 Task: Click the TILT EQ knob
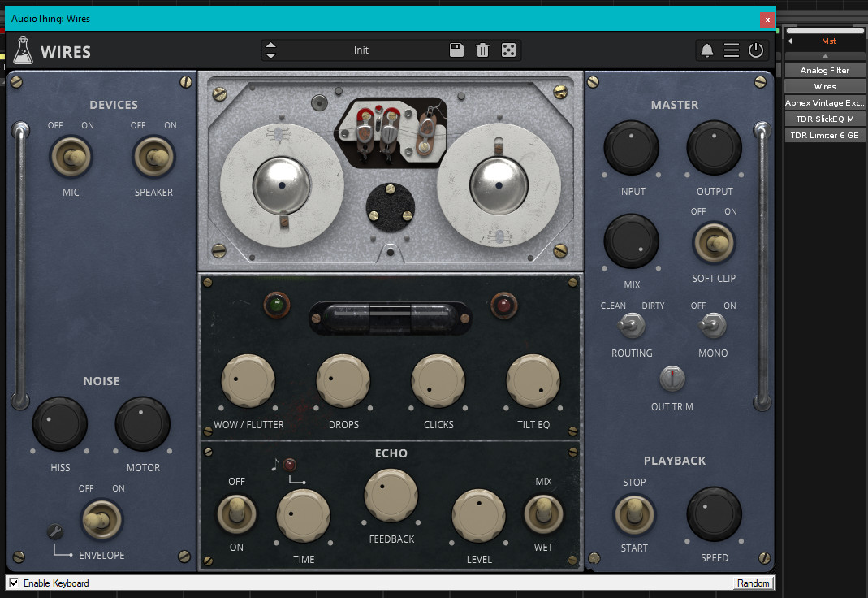(x=533, y=381)
